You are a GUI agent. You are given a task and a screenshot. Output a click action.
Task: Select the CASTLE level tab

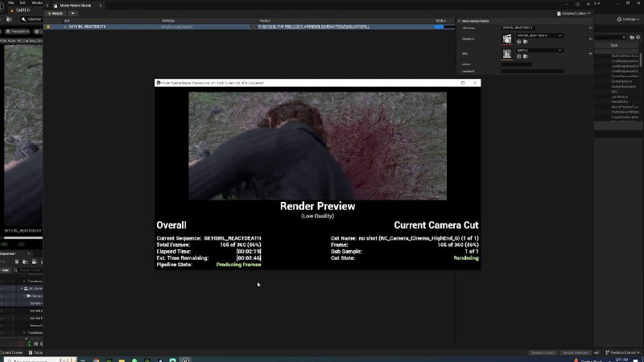(21, 10)
